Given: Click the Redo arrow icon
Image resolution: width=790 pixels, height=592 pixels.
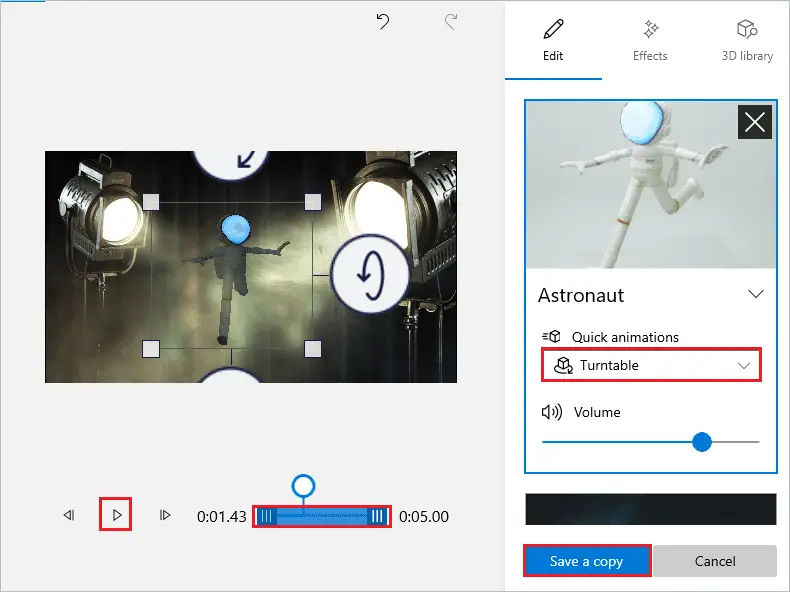Looking at the screenshot, I should pyautogui.click(x=451, y=22).
